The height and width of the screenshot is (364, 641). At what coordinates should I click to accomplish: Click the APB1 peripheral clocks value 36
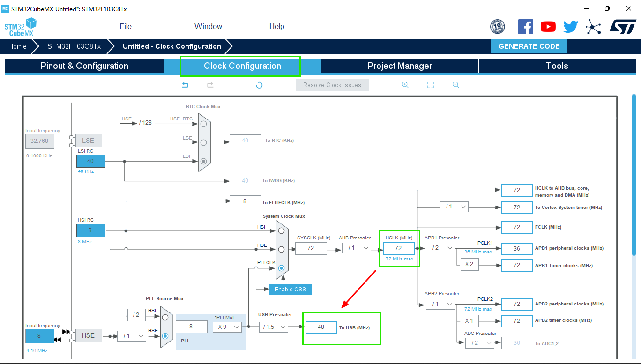pyautogui.click(x=517, y=249)
